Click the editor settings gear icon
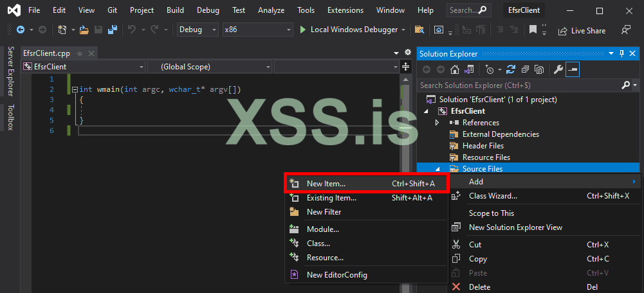The width and height of the screenshot is (644, 293). click(407, 53)
